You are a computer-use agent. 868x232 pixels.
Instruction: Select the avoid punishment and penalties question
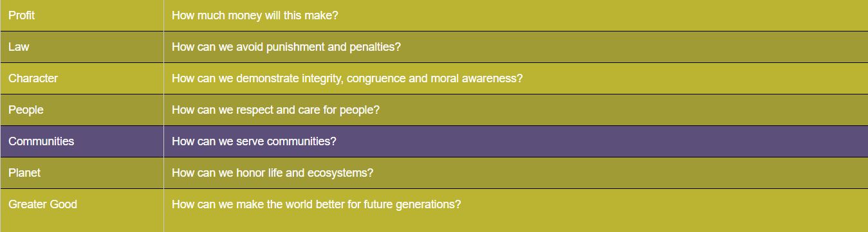(x=286, y=47)
